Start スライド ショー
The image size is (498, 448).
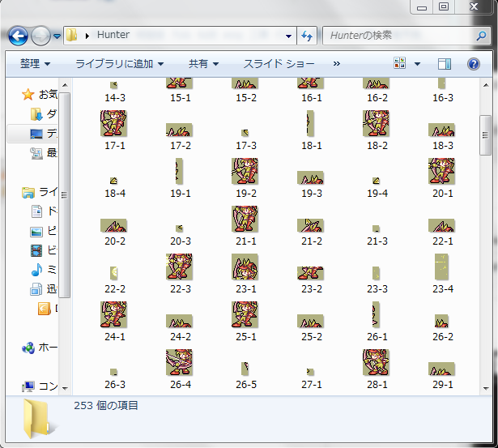point(279,64)
